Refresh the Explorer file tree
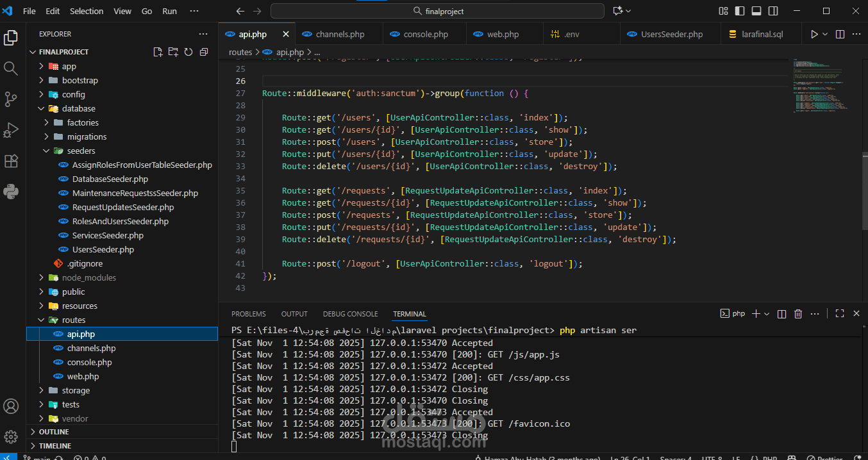The image size is (868, 460). 188,52
